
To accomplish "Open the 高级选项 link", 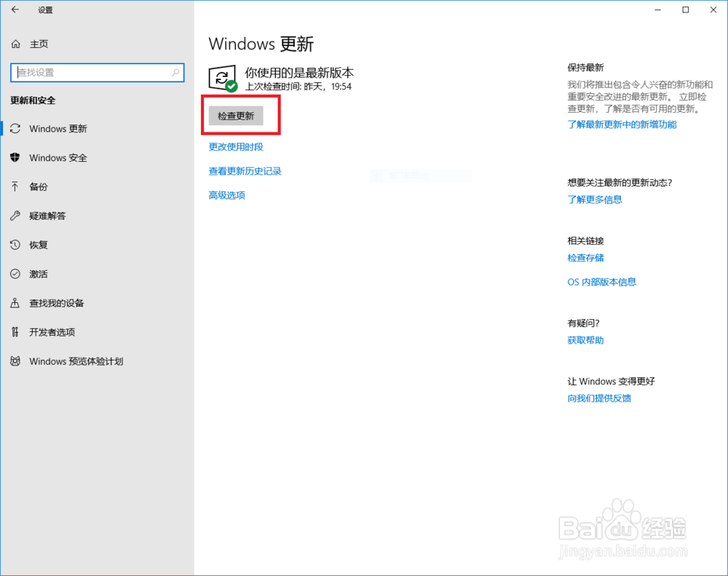I will [x=226, y=194].
